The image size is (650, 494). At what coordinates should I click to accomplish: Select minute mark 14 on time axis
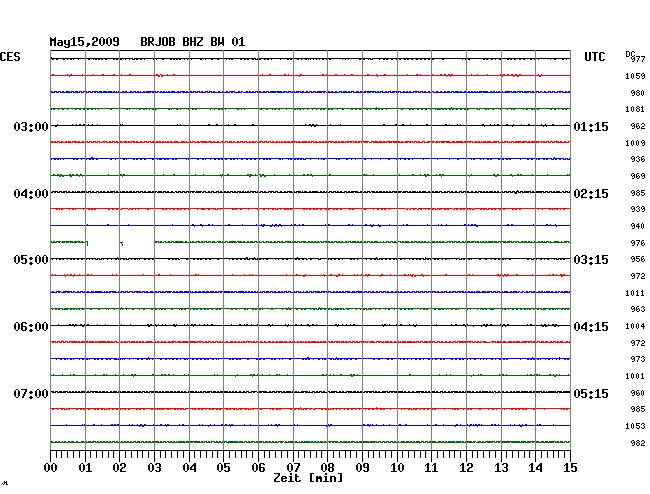point(535,467)
